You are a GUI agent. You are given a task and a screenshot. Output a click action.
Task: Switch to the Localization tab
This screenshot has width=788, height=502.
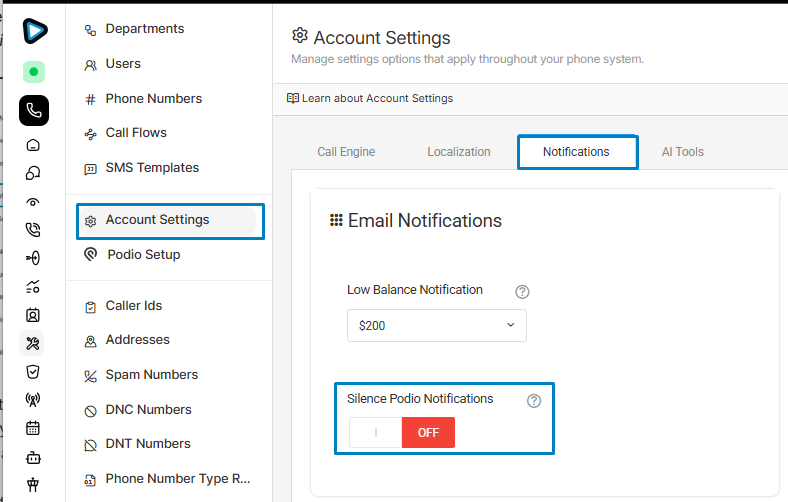point(458,152)
